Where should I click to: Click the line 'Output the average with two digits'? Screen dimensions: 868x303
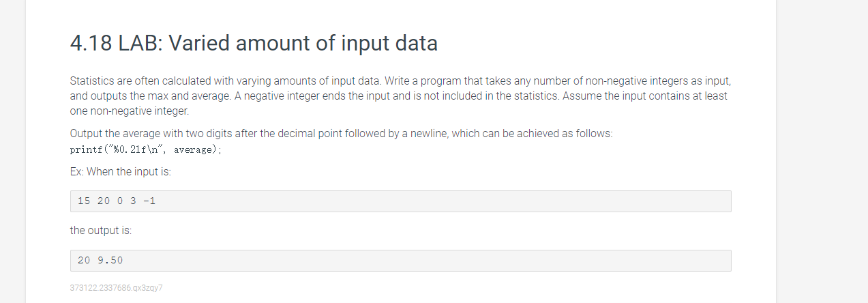coord(341,134)
